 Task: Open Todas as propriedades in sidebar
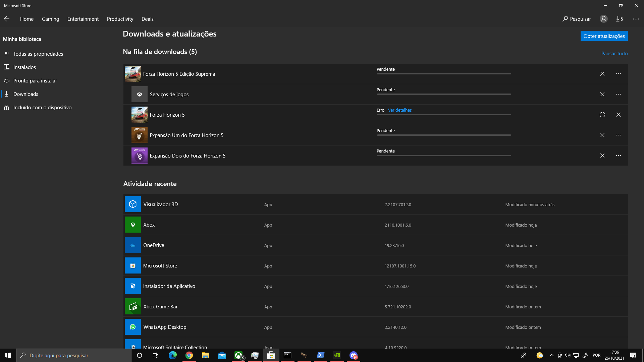(38, 54)
